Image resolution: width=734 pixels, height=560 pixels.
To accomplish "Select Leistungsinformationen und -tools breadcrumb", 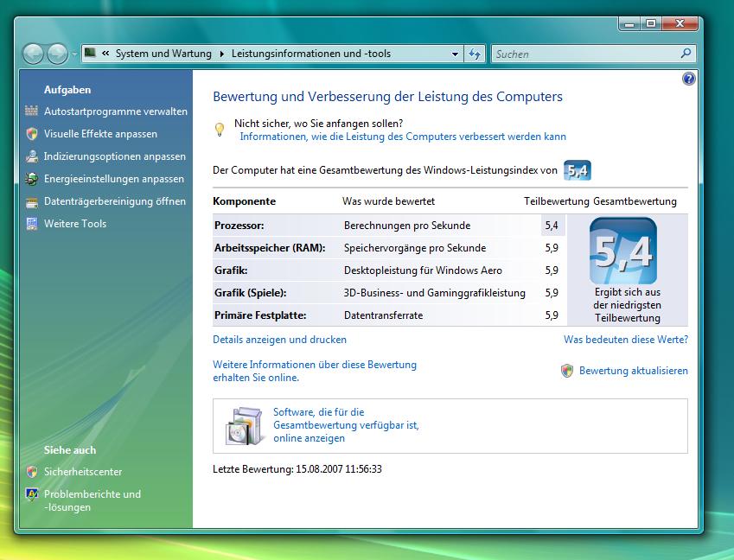I will click(x=311, y=54).
